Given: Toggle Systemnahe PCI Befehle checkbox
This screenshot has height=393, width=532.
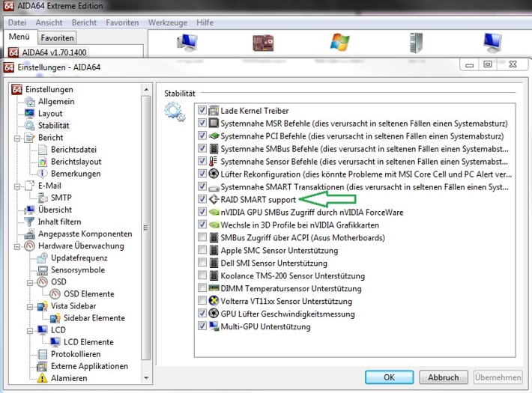Looking at the screenshot, I should pos(202,135).
